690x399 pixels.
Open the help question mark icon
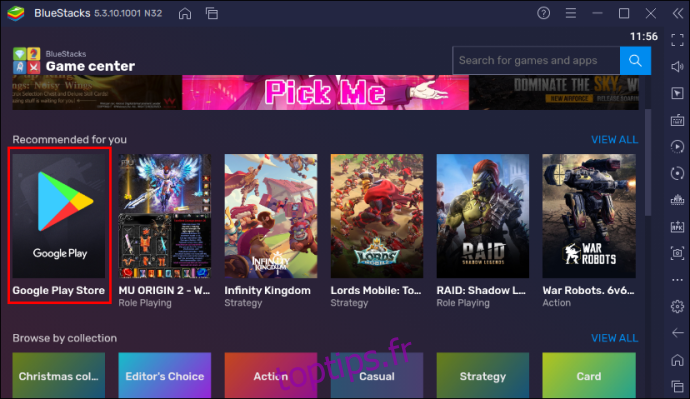click(543, 13)
